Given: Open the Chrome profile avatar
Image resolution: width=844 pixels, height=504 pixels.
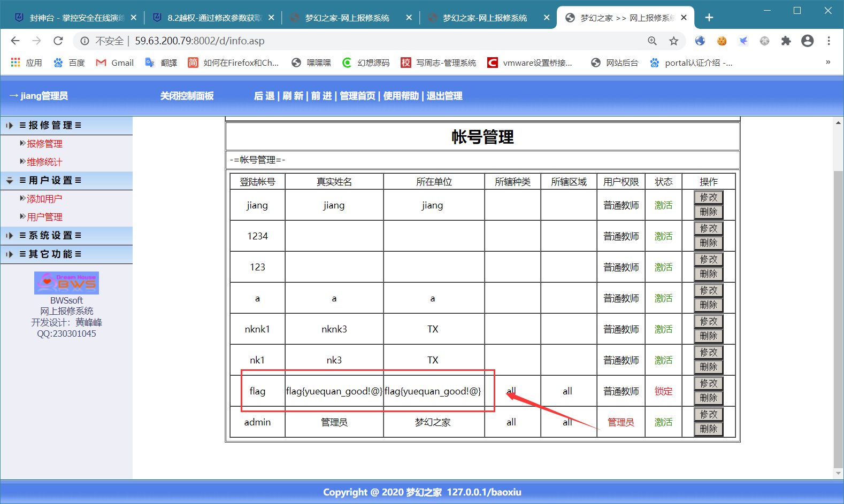Looking at the screenshot, I should [x=807, y=41].
